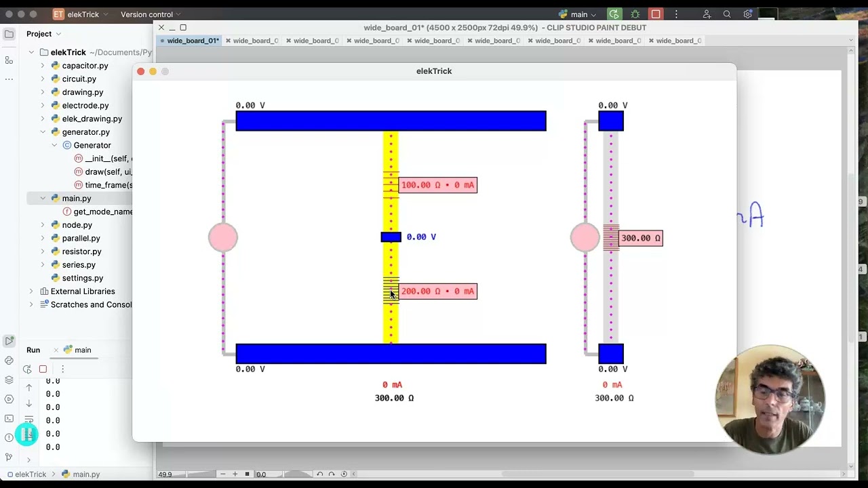Screen dimensions: 868x488
Task: Open Services hexagon play icon
Action: point(9,399)
